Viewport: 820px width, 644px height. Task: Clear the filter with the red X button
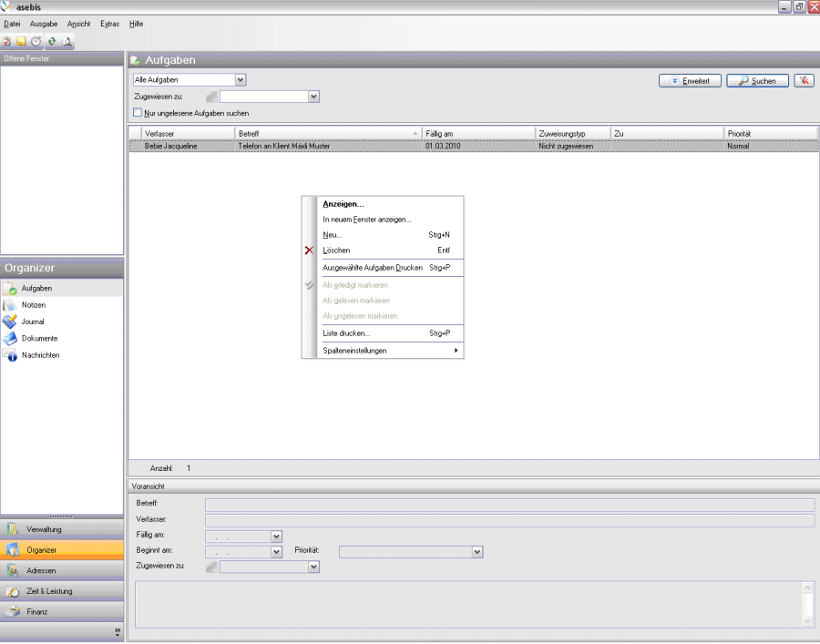click(804, 80)
